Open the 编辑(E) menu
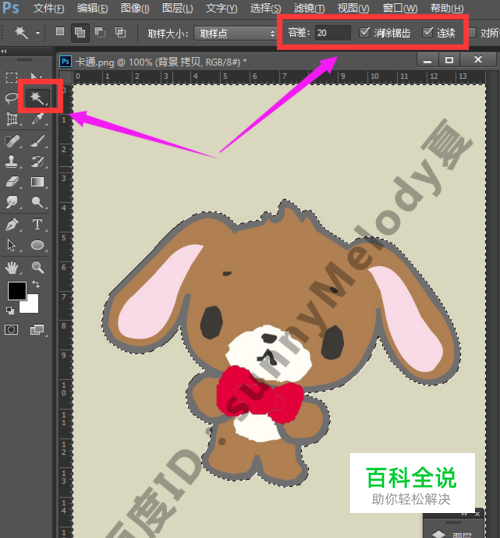The image size is (500, 538). click(92, 8)
